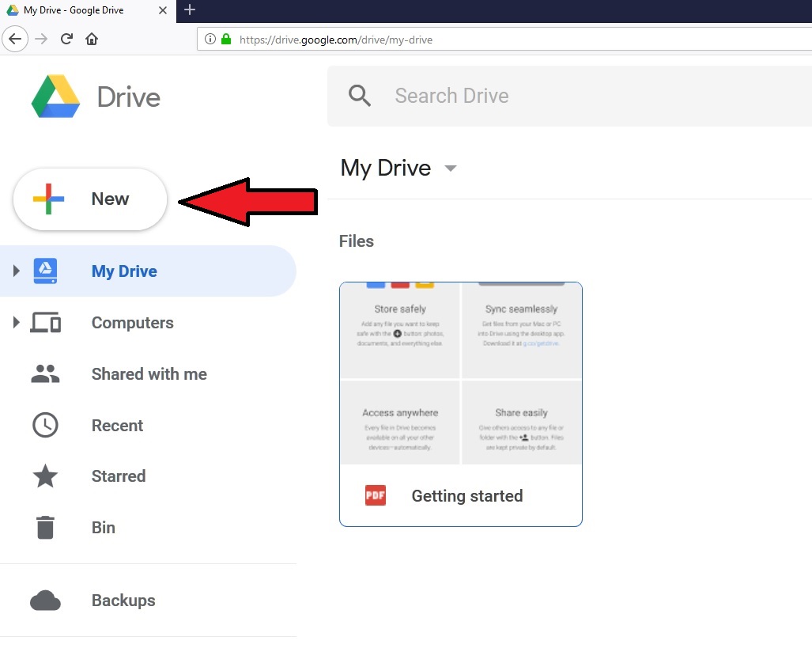This screenshot has width=812, height=648.
Task: Click the Computers monitor icon
Action: tap(45, 322)
